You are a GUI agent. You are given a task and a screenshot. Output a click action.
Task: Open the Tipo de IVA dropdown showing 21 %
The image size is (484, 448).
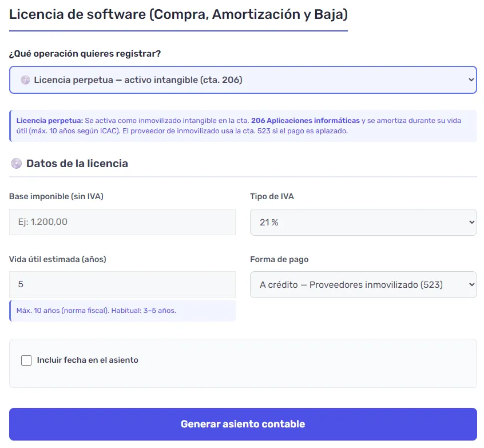tap(363, 222)
